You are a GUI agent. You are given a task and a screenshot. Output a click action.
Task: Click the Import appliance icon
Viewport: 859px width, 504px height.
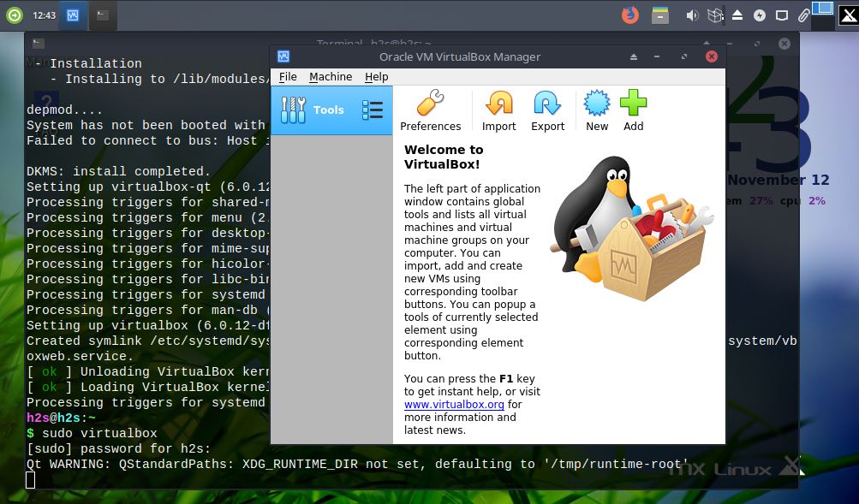pyautogui.click(x=498, y=110)
